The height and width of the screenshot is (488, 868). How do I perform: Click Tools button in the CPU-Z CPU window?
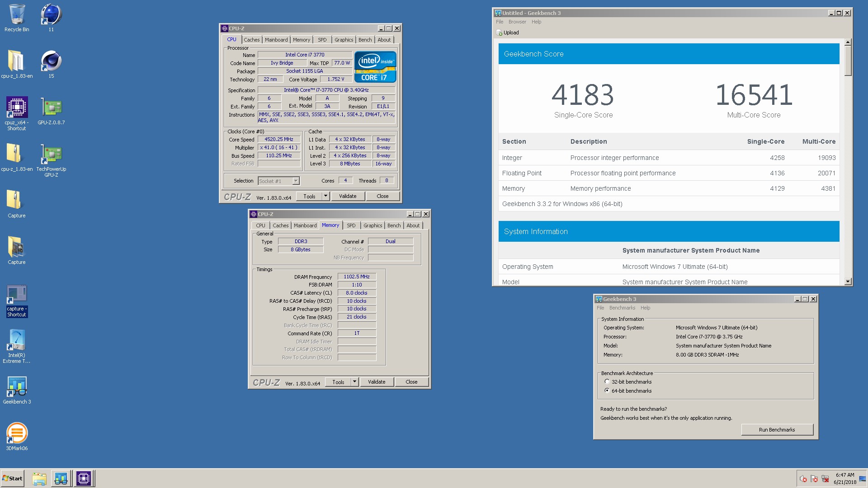309,196
